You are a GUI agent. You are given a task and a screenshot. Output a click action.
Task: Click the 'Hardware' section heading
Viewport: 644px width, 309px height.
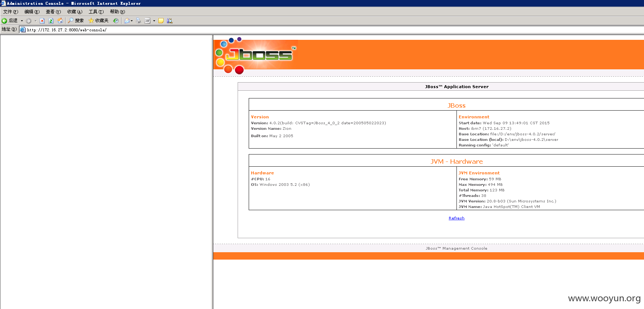tap(262, 173)
